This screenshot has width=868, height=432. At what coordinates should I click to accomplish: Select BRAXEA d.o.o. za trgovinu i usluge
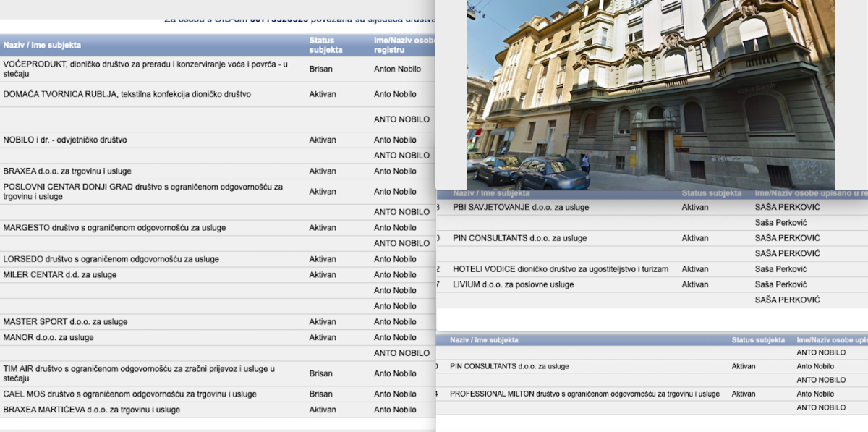coord(69,171)
